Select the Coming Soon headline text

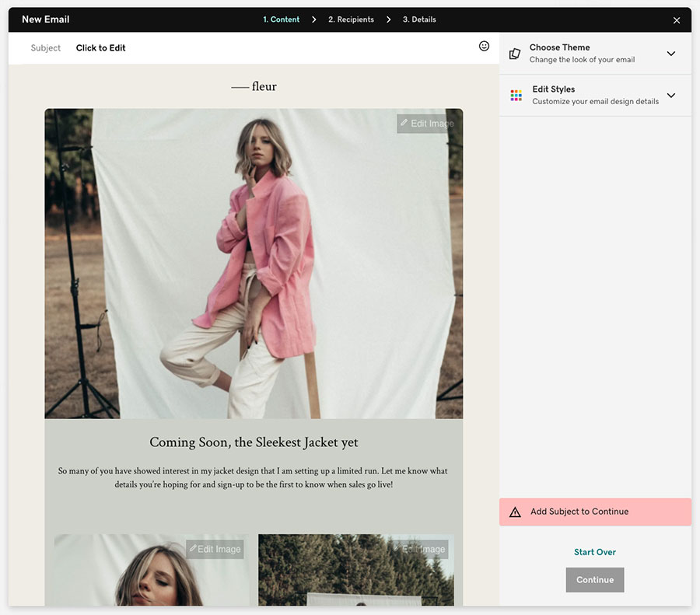coord(254,442)
